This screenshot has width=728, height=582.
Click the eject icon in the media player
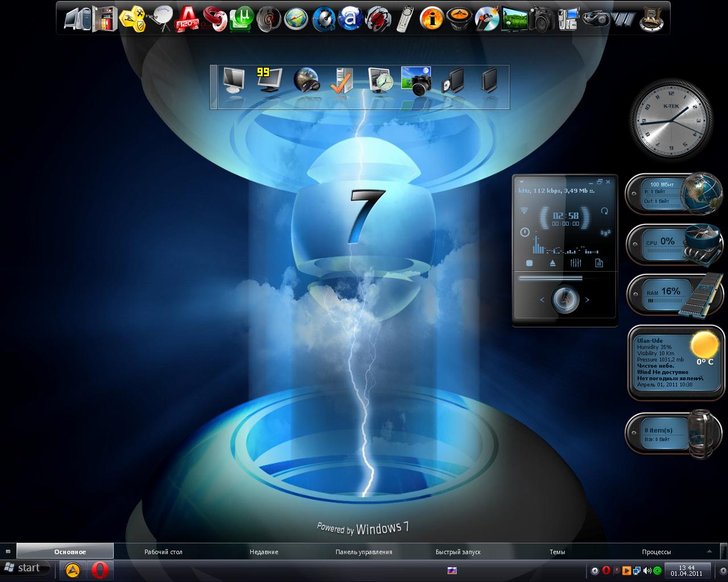point(552,262)
